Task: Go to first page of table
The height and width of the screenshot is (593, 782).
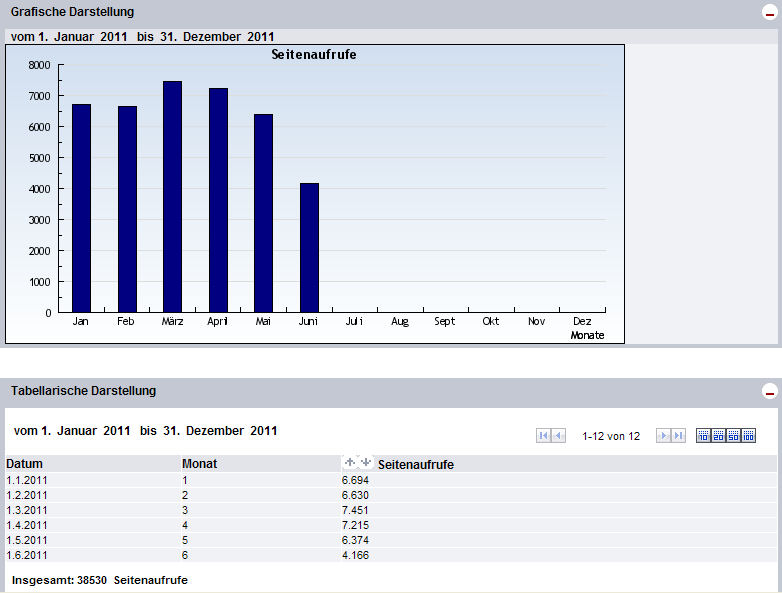Action: (x=543, y=436)
